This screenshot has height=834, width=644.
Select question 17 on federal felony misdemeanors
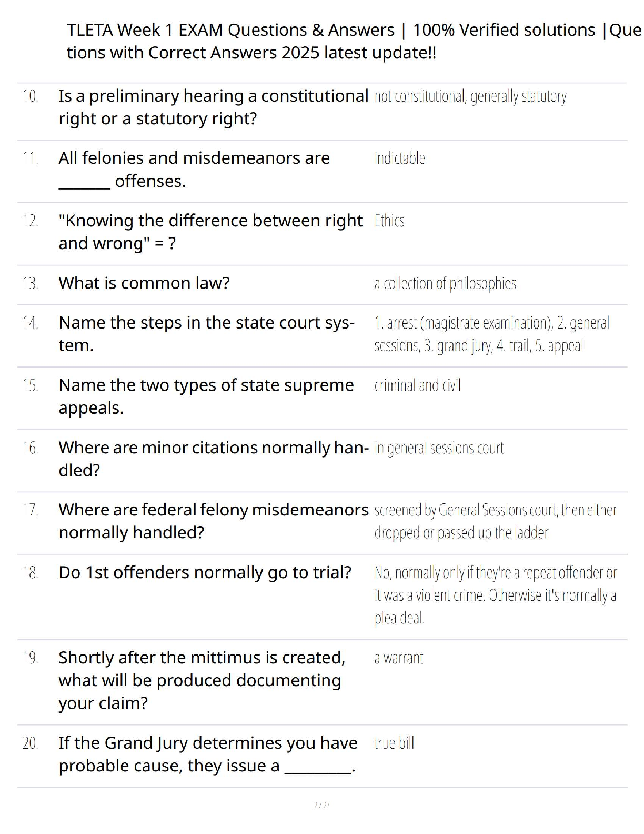(x=213, y=521)
